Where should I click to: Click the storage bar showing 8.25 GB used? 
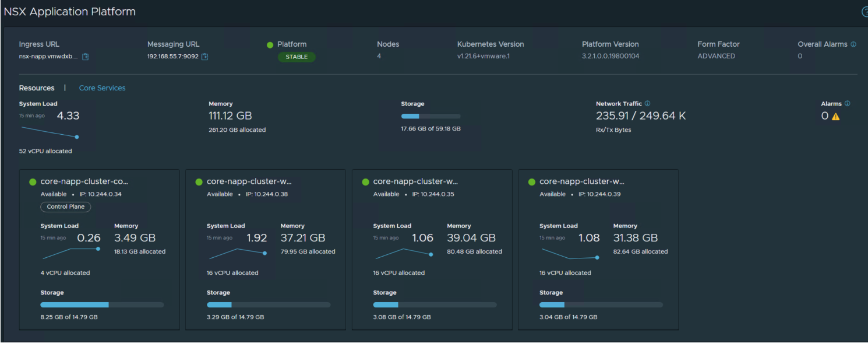(x=102, y=304)
